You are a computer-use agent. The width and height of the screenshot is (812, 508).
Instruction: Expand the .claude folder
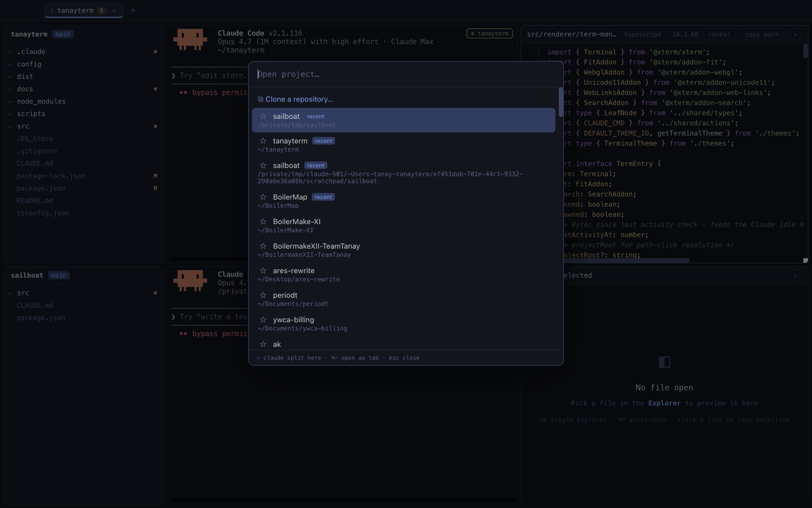coord(10,52)
